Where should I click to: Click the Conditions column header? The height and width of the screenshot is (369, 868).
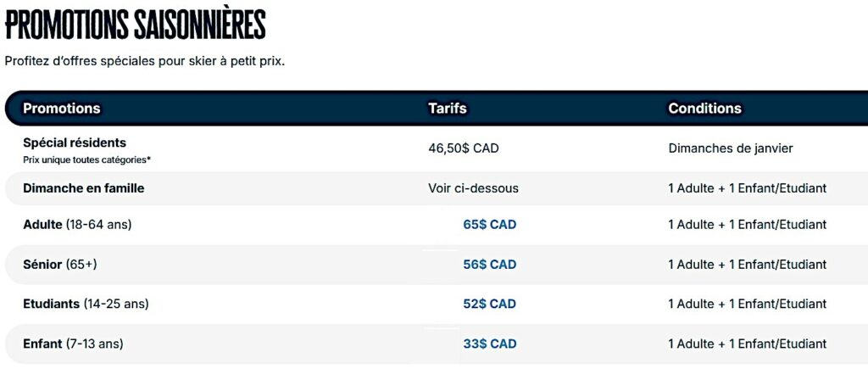[x=704, y=109]
